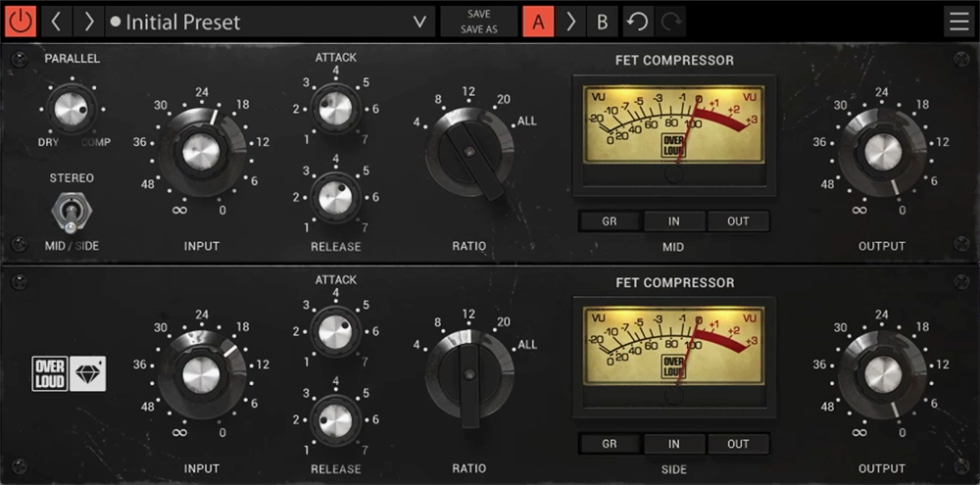Click the SIDE channel RATIO selector knob
The height and width of the screenshot is (485, 980).
click(x=469, y=376)
